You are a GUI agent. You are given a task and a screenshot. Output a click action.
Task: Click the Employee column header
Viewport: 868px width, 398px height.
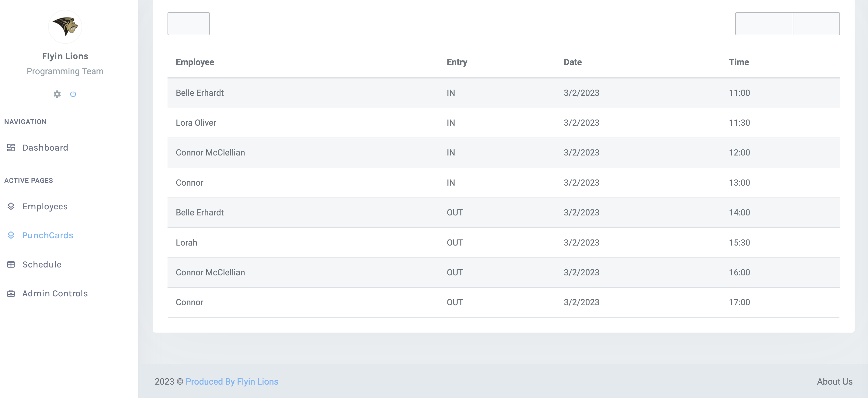pos(195,62)
